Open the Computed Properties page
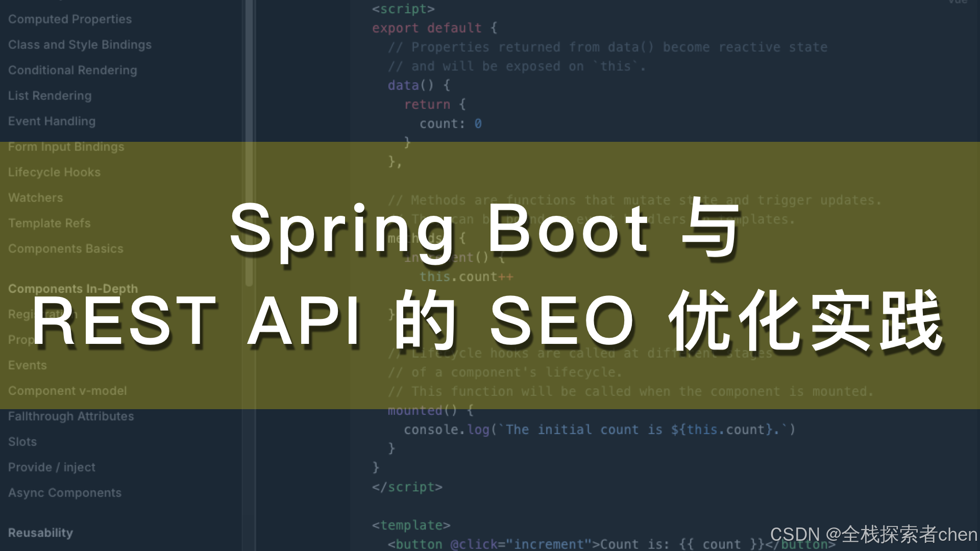 [70, 19]
